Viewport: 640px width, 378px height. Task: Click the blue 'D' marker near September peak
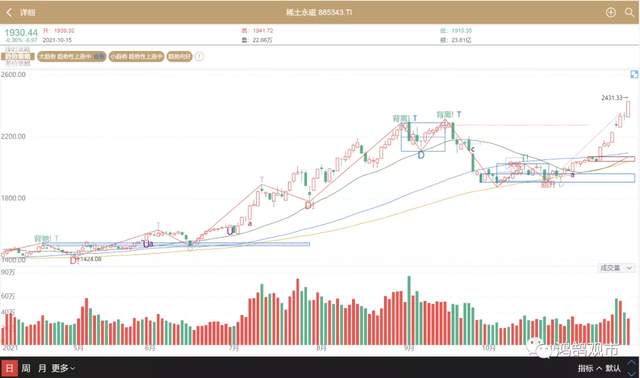[x=421, y=155]
